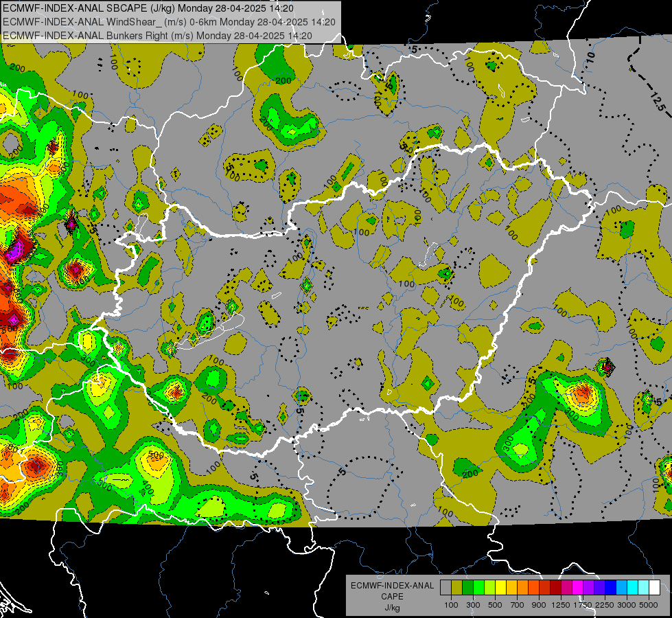This screenshot has height=618, width=672.
Task: Click the 900 value under the legend bar
Action: (539, 605)
